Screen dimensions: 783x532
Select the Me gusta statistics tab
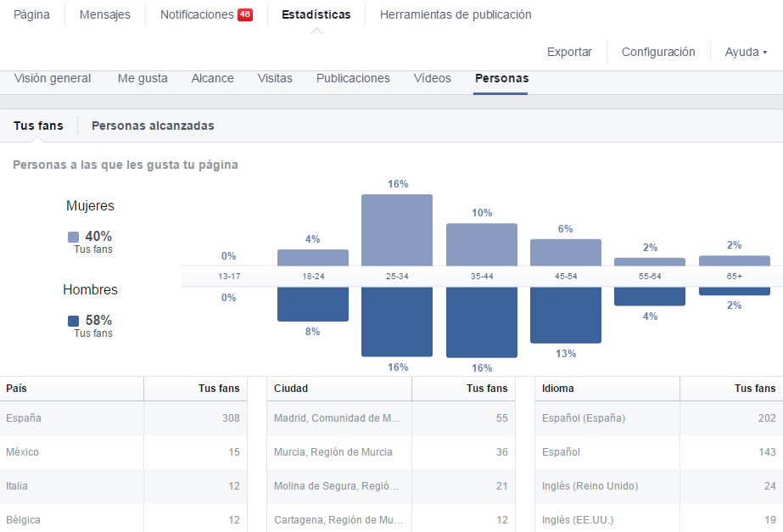point(143,78)
